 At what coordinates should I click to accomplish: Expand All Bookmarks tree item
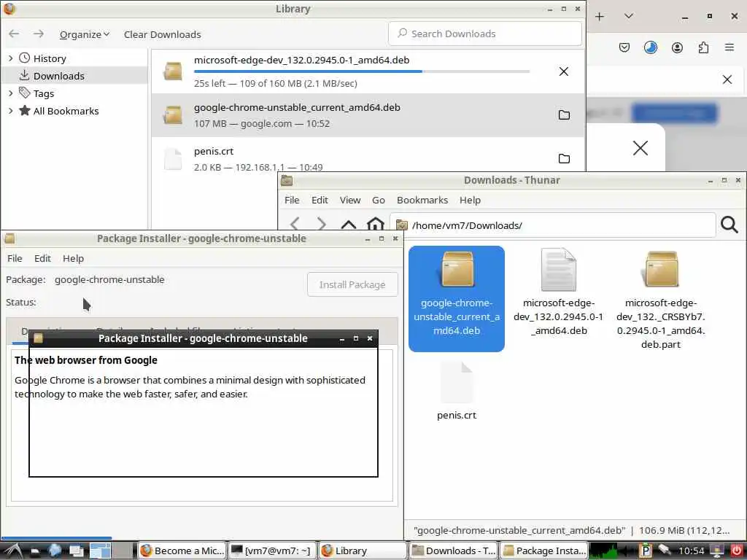10,111
